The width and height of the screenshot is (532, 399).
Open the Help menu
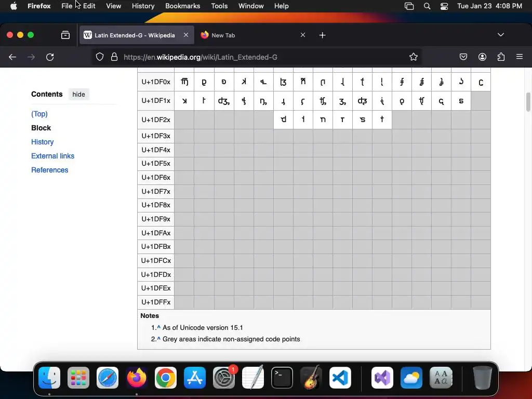click(281, 6)
